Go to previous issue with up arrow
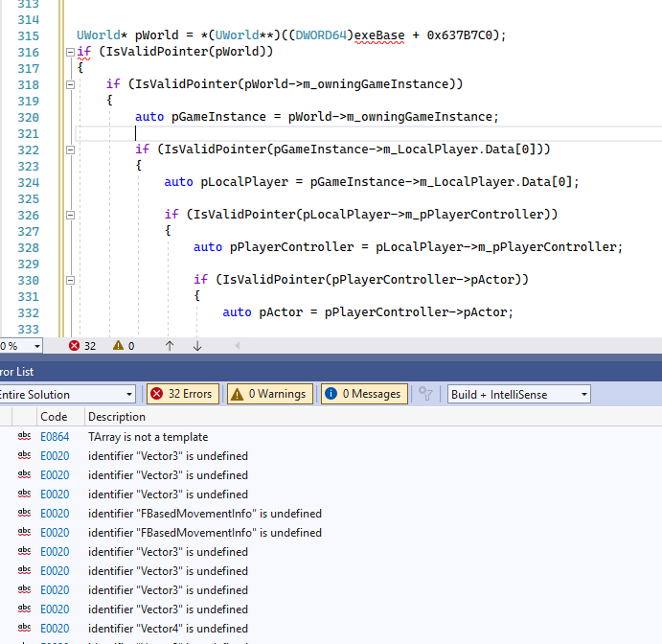This screenshot has width=662, height=644. point(170,346)
